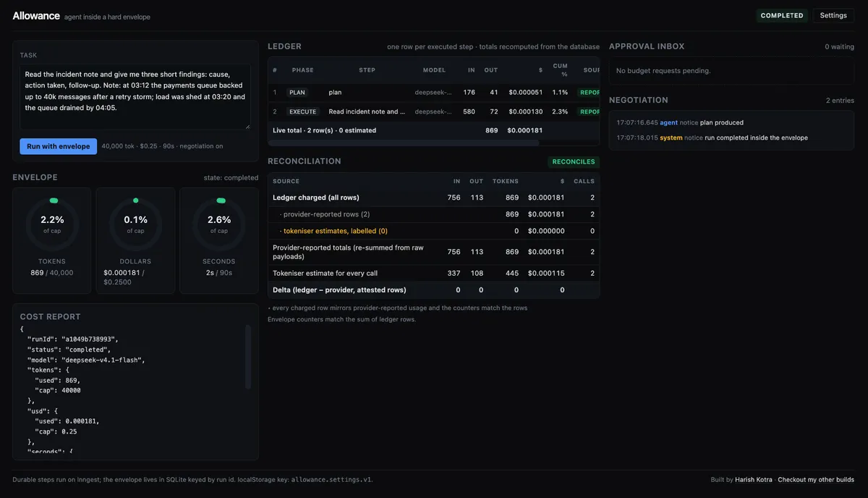Screen dimensions: 868x498
Task: Open Settings in the top bar
Action: click(x=833, y=15)
